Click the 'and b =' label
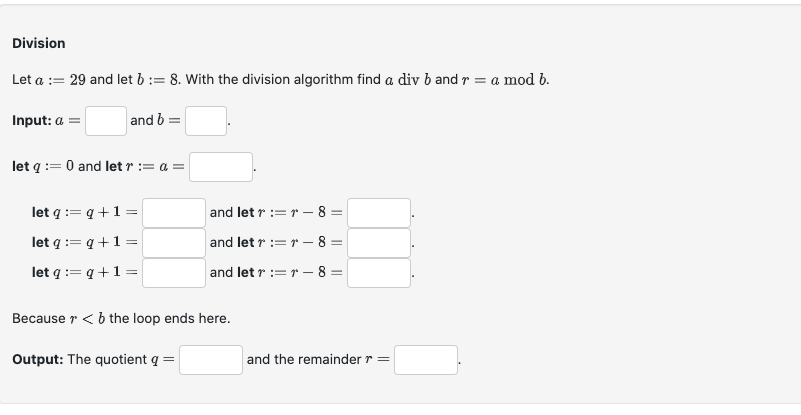 pyautogui.click(x=155, y=121)
